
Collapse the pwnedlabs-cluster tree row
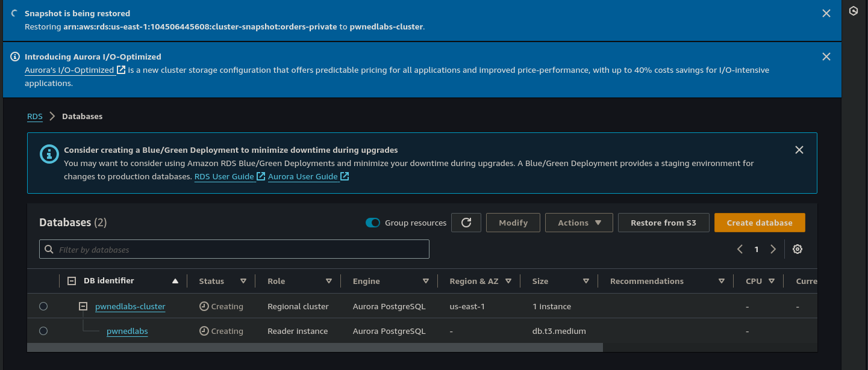(x=83, y=306)
